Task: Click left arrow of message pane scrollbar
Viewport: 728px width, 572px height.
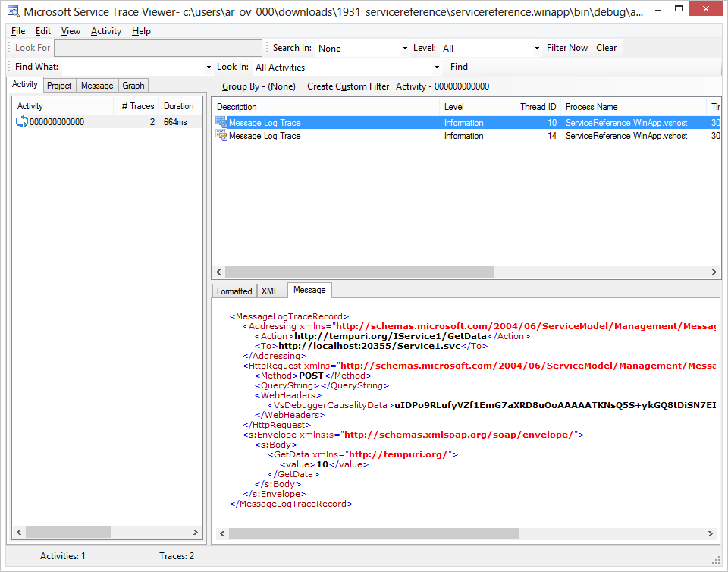Action: click(x=222, y=533)
